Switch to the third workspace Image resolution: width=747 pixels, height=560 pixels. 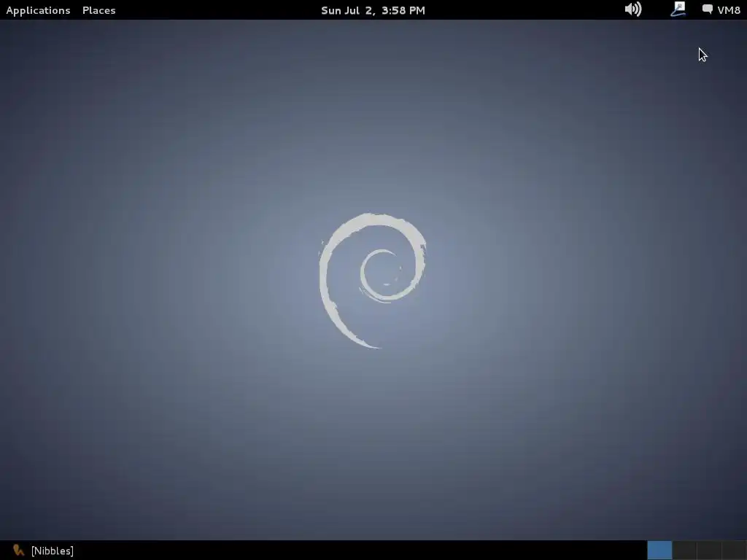coord(709,551)
